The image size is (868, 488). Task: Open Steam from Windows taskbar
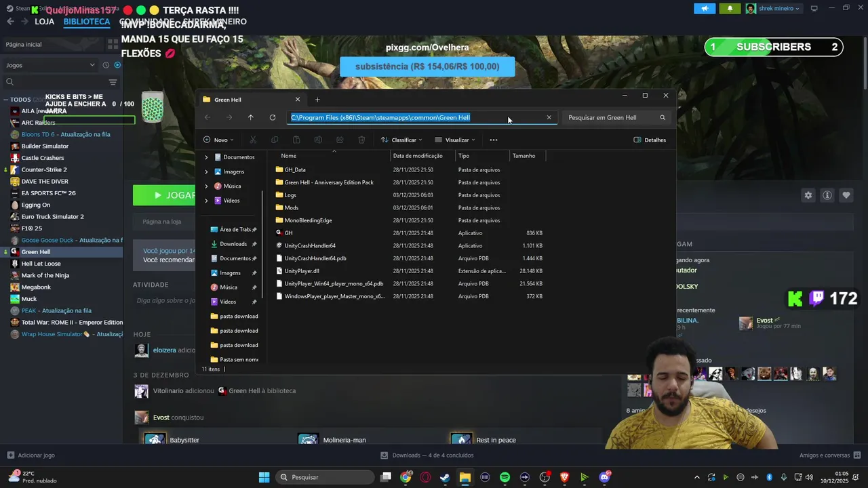445,477
